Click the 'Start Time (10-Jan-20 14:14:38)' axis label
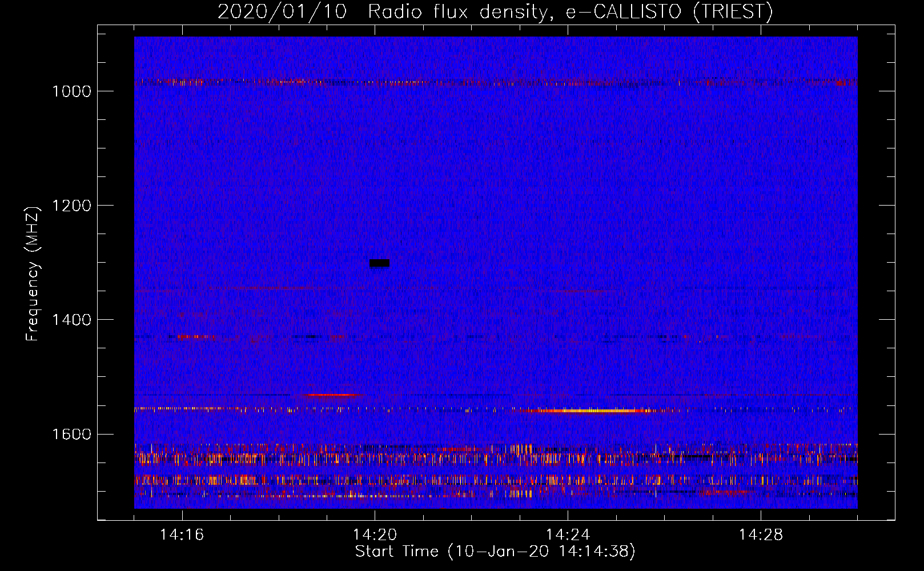This screenshot has height=571, width=924. click(495, 552)
